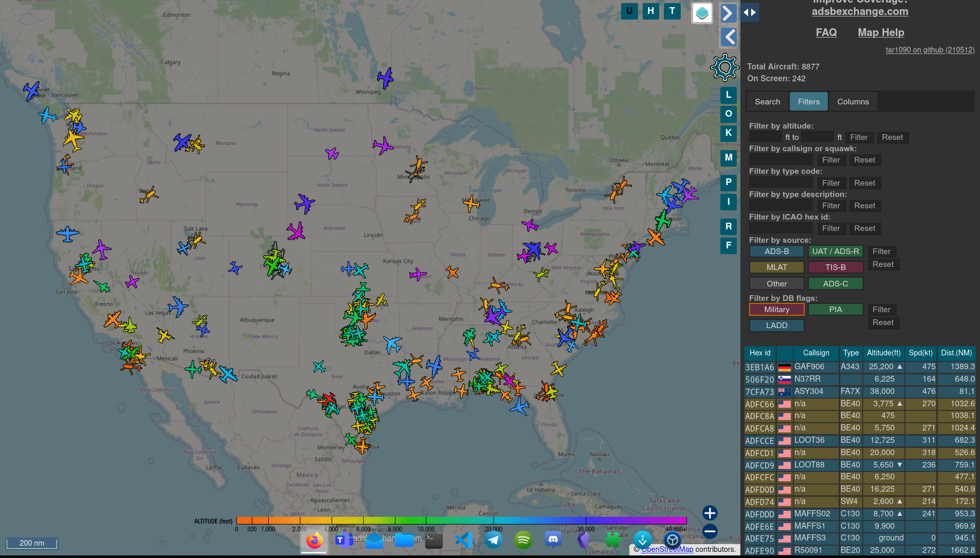Click the U map toggle button

[x=629, y=11]
